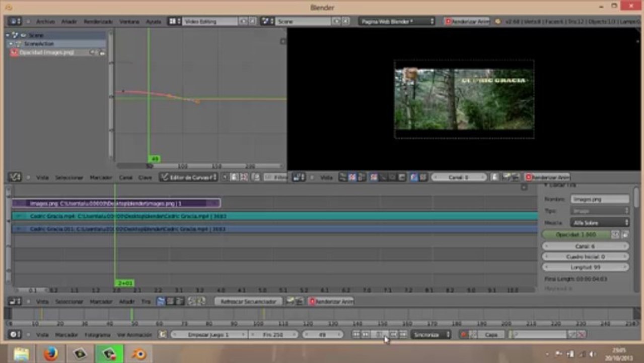644x363 pixels.
Task: Open File Explorer from the taskbar
Action: 22,354
